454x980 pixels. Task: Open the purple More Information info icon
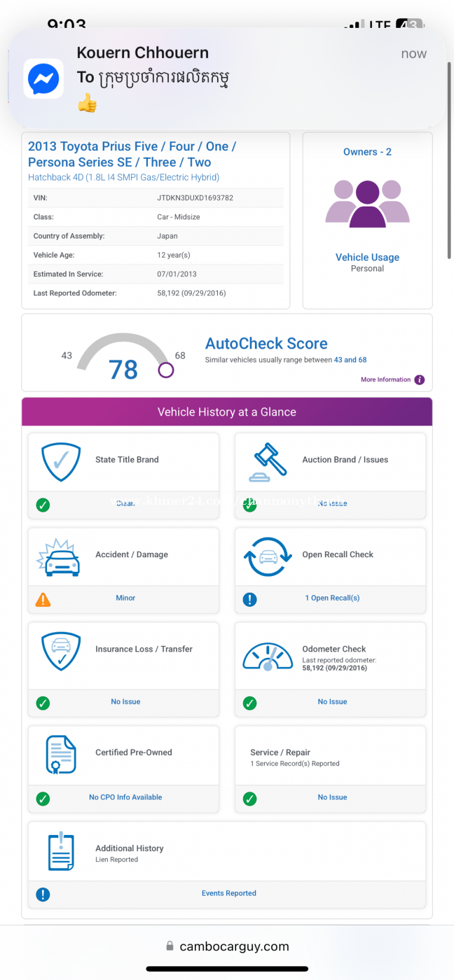(419, 380)
